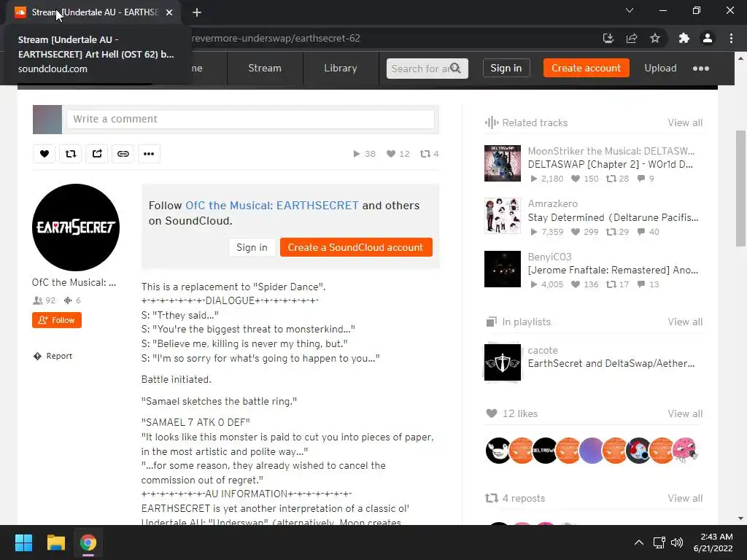Click the Upload link in header
Viewport: 747px width, 560px height.
coord(660,68)
